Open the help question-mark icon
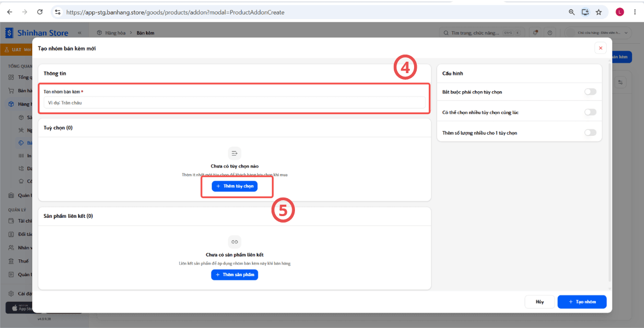 pyautogui.click(x=550, y=32)
